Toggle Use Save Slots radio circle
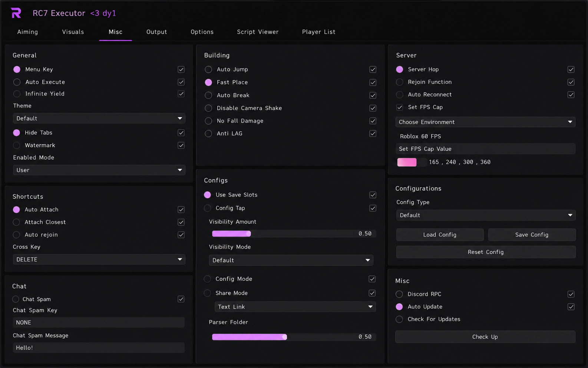Screen dimensions: 588x368 tap(207, 195)
